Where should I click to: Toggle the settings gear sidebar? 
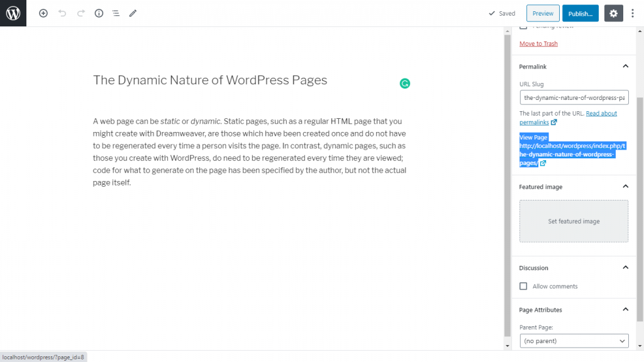click(x=613, y=13)
